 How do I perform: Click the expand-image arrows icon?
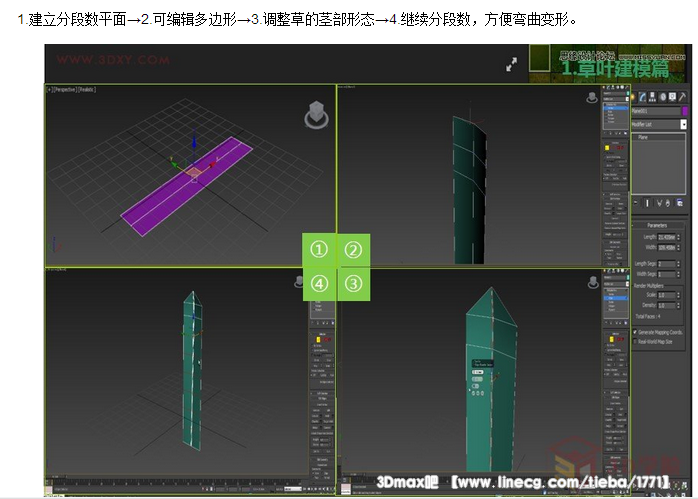click(x=511, y=65)
